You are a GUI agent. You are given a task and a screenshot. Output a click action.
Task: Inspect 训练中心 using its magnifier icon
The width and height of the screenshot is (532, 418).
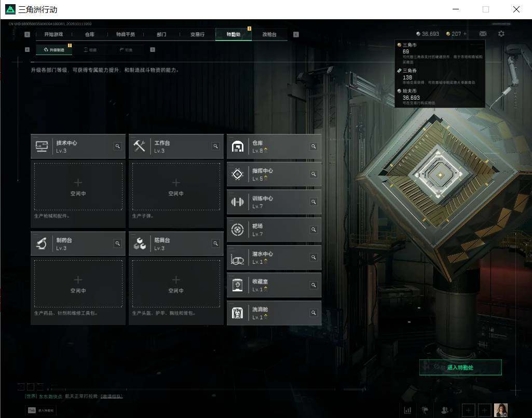pos(313,202)
